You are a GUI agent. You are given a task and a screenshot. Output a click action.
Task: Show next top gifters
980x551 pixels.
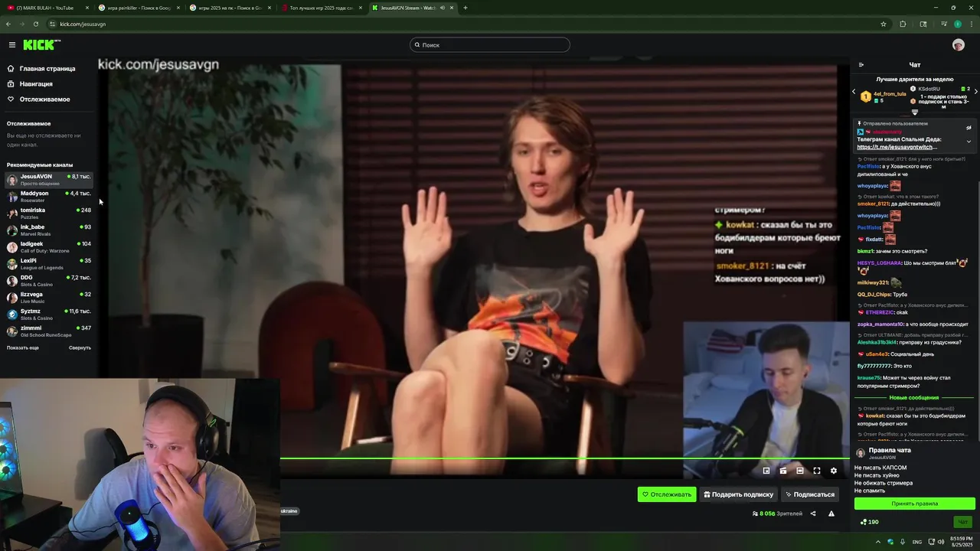[975, 92]
